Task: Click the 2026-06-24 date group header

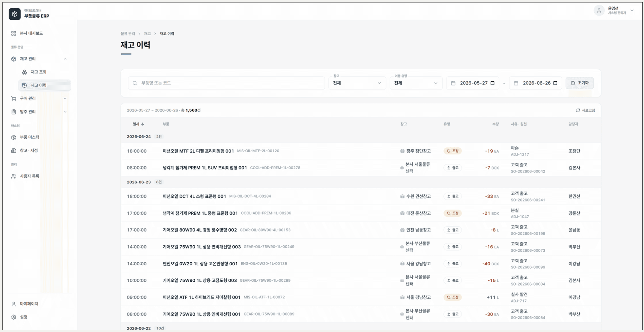Action: [x=361, y=137]
